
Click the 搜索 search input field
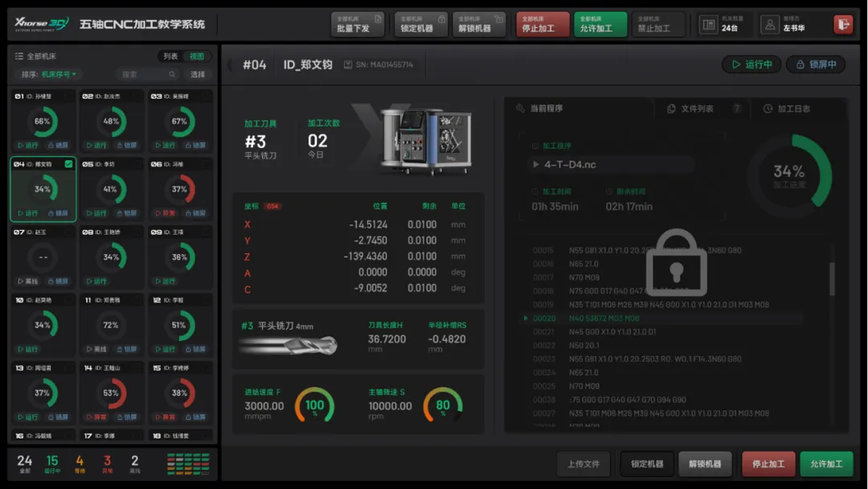148,74
